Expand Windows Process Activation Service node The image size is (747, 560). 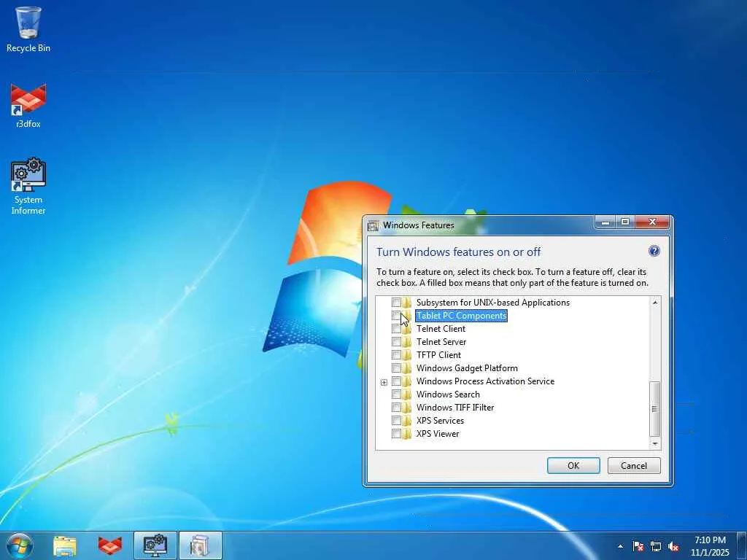[x=384, y=382]
